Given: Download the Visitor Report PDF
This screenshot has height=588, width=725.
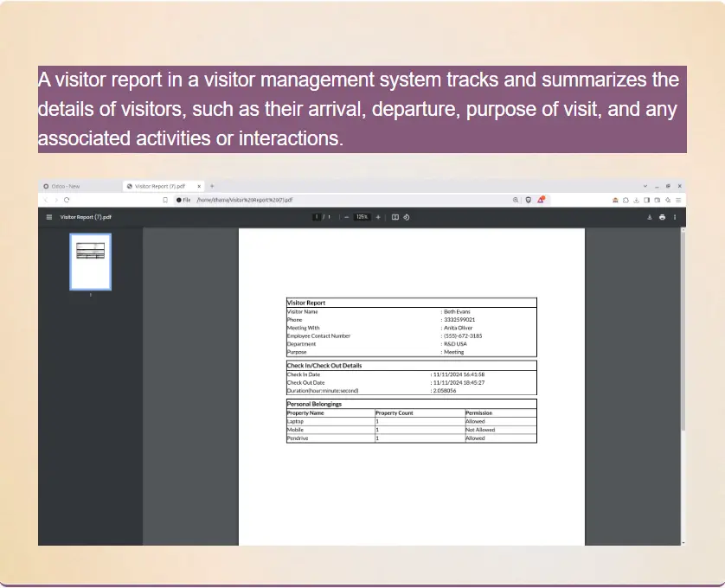Looking at the screenshot, I should point(649,217).
